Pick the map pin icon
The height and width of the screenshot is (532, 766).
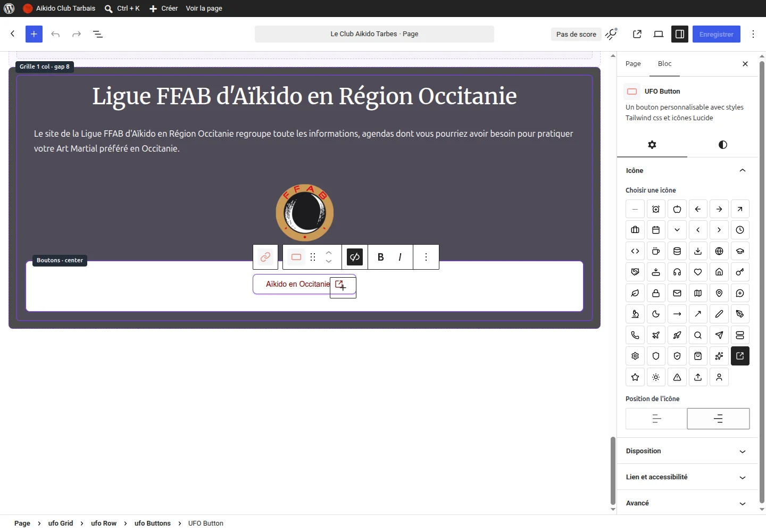[x=719, y=293]
